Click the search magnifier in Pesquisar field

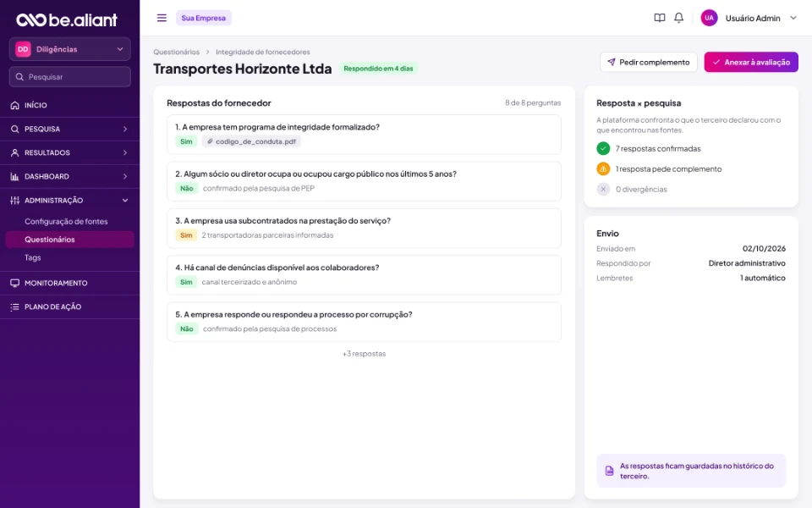click(19, 77)
